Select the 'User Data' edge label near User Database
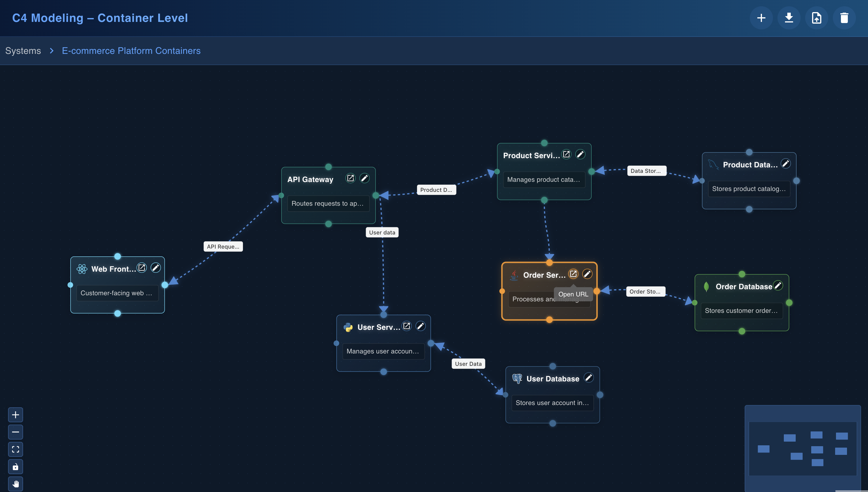This screenshot has width=868, height=492. pyautogui.click(x=469, y=364)
